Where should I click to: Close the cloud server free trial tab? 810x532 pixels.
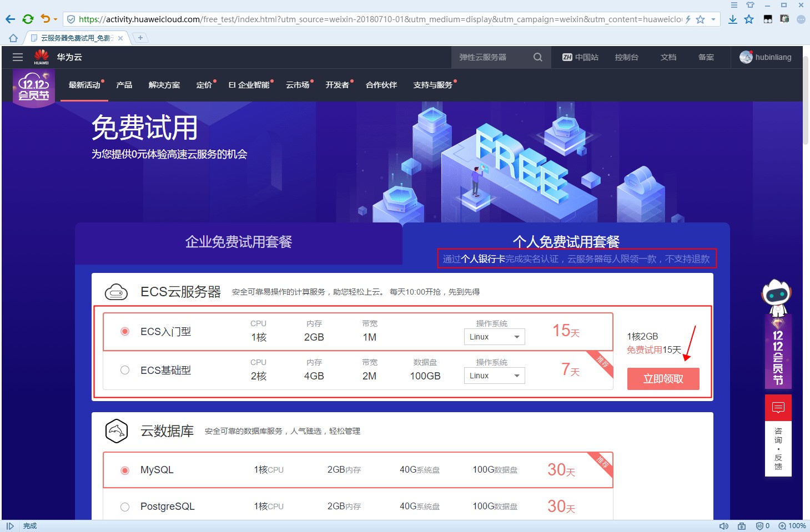coord(120,38)
